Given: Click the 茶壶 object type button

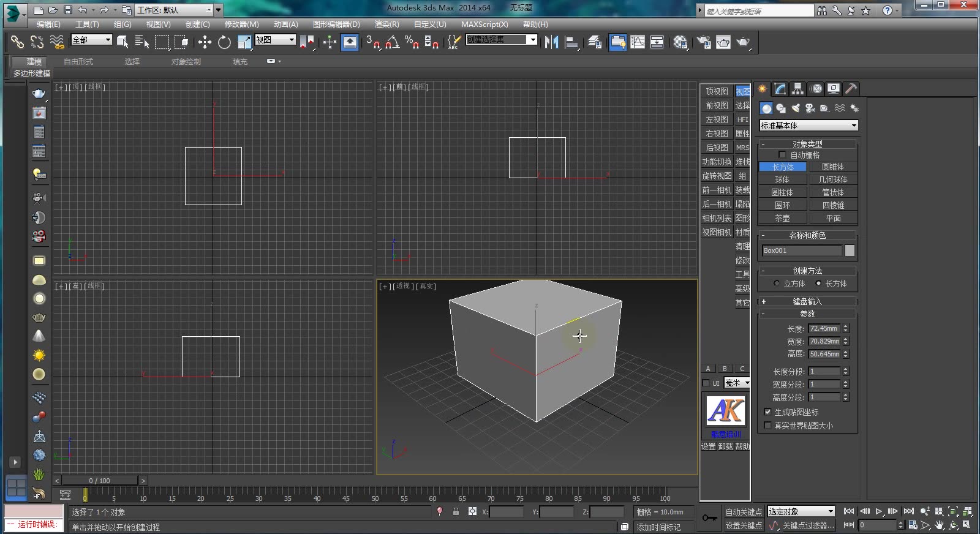Looking at the screenshot, I should 782,218.
